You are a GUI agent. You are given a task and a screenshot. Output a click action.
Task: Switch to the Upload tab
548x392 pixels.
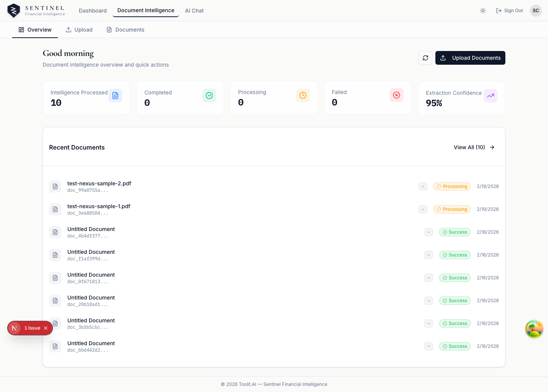(79, 30)
